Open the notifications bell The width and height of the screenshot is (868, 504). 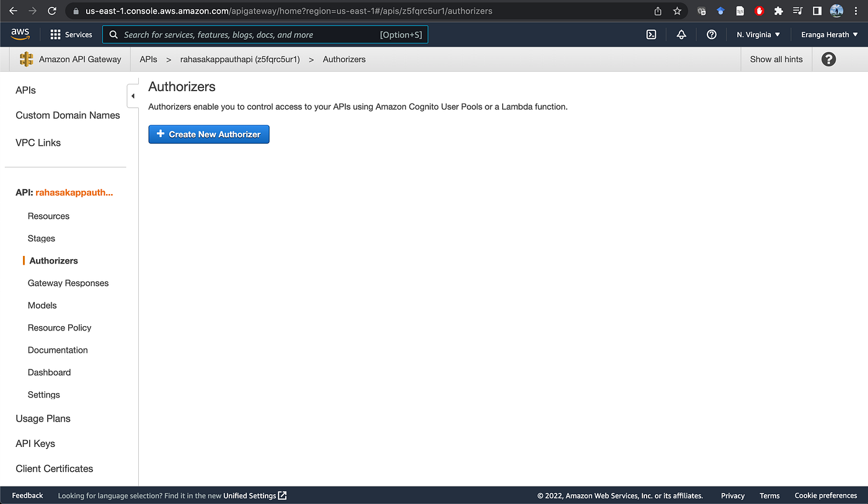tap(681, 35)
